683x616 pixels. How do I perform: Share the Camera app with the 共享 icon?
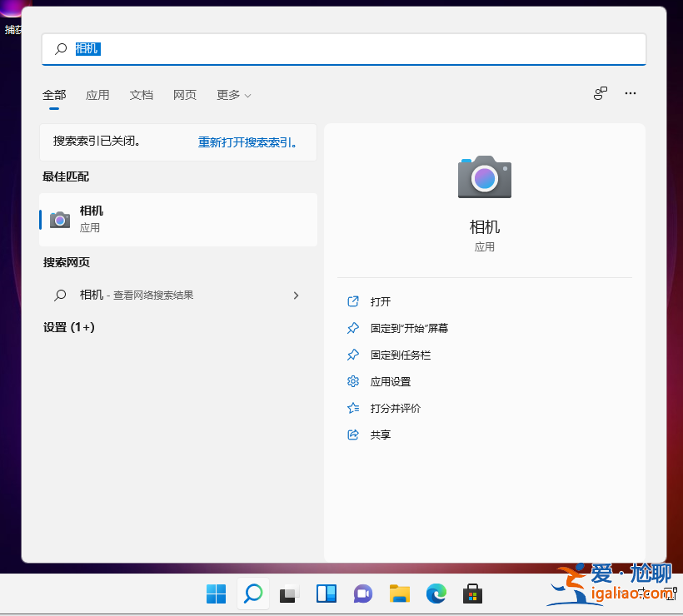point(353,434)
